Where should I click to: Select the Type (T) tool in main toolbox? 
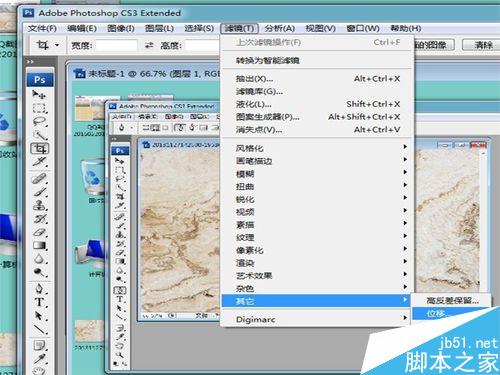point(39,302)
